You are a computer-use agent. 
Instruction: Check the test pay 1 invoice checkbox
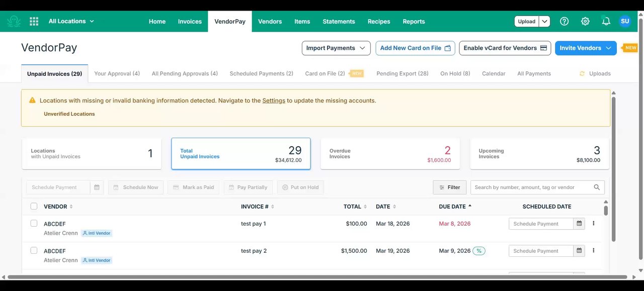pyautogui.click(x=34, y=223)
